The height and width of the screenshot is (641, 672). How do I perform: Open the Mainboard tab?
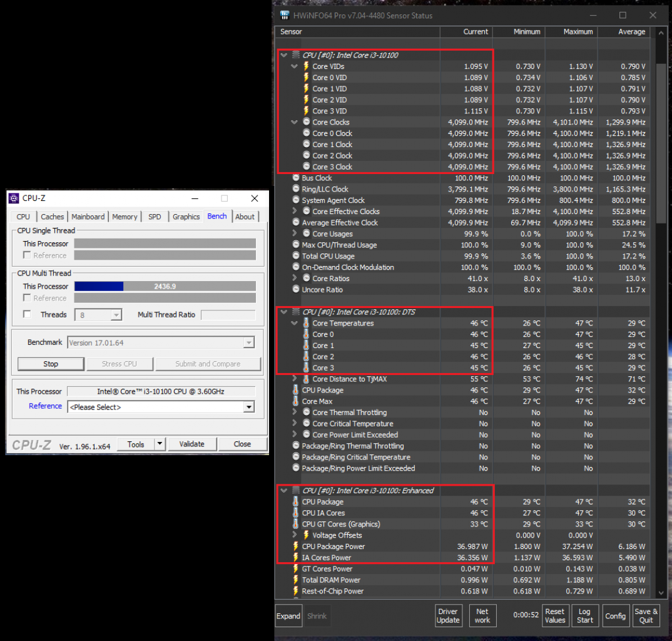point(88,217)
